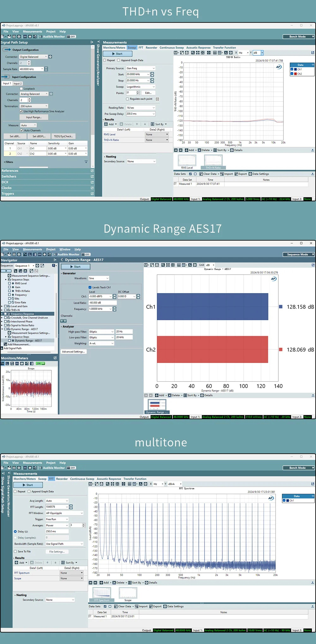
Task: Open the Window menu
Action: pyautogui.click(x=65, y=249)
